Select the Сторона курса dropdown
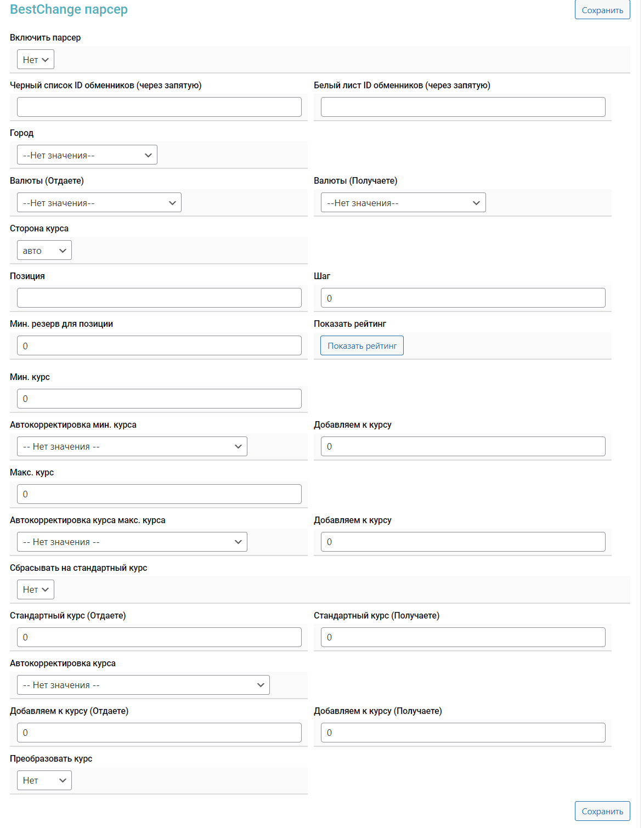This screenshot has height=828, width=644. 44,251
